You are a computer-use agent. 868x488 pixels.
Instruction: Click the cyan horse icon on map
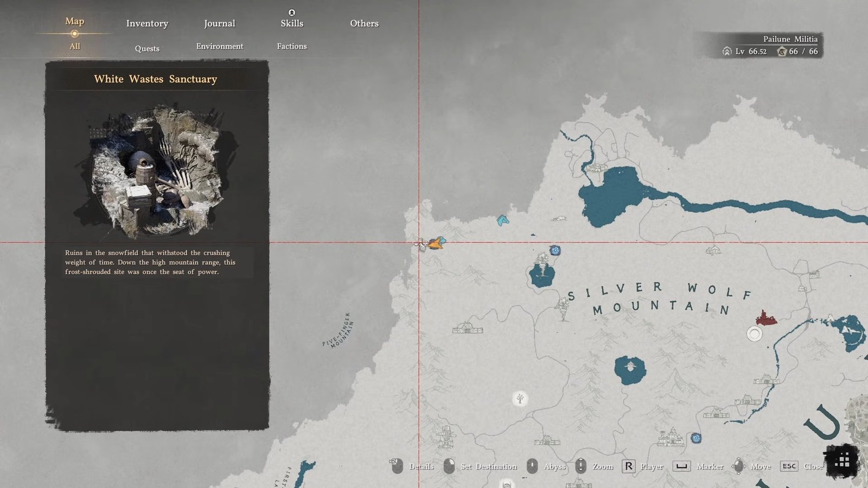(x=503, y=220)
